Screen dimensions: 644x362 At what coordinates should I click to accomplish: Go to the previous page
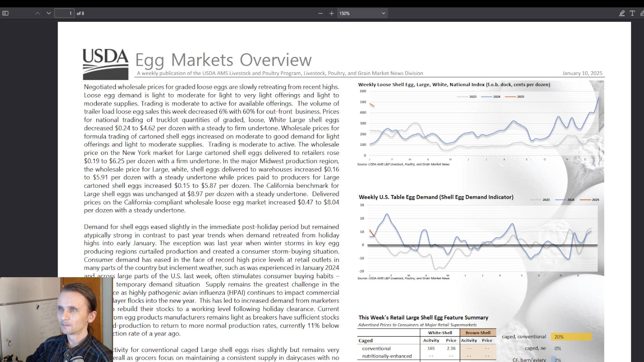(38, 13)
